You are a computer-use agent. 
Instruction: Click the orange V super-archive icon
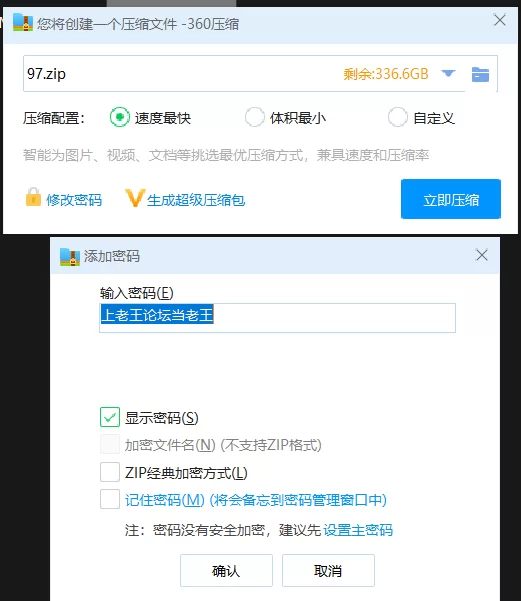[x=135, y=198]
